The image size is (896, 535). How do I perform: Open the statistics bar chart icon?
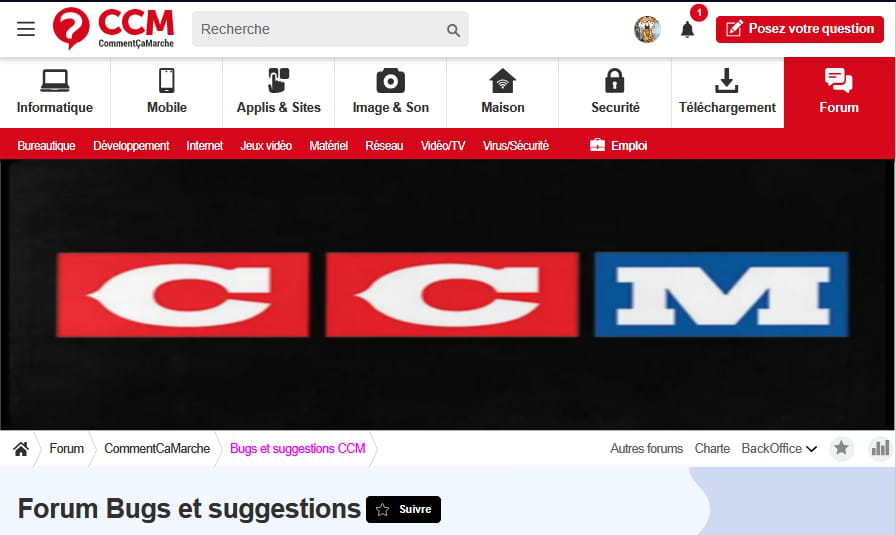point(881,448)
